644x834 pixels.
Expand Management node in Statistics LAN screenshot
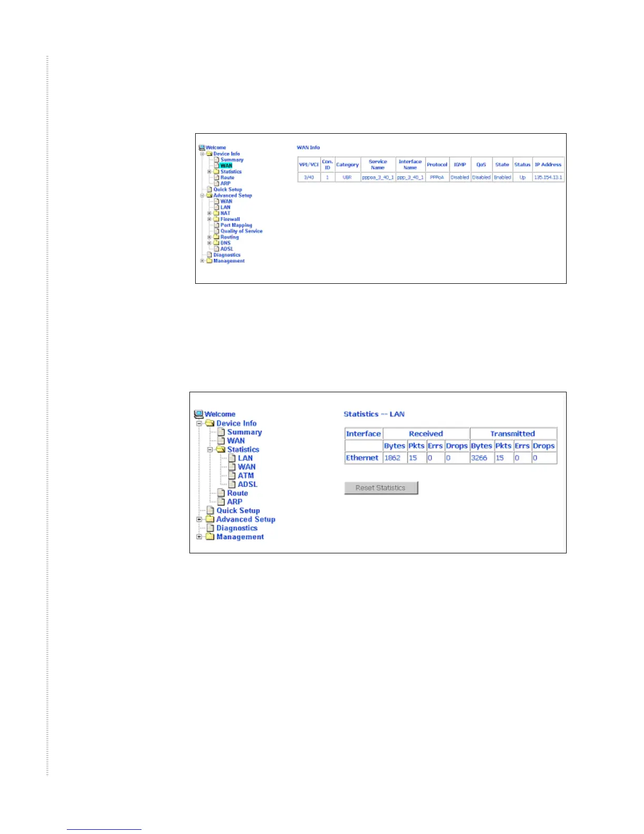click(x=199, y=537)
